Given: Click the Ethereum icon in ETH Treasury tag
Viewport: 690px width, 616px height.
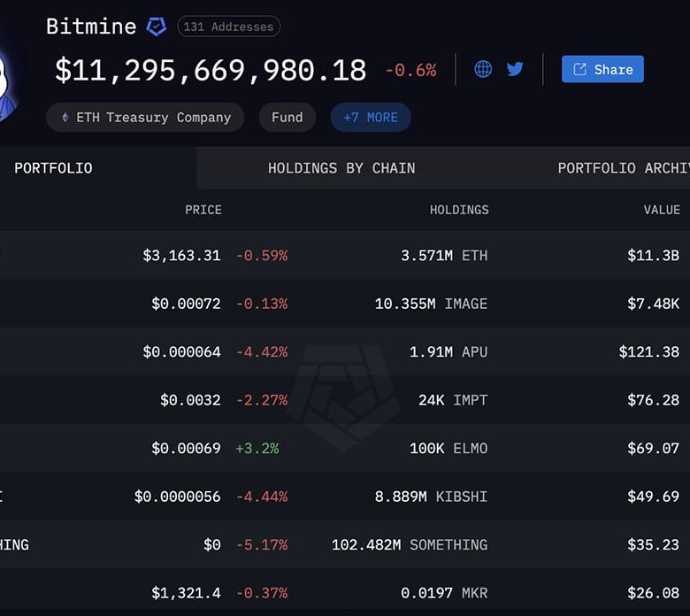Looking at the screenshot, I should pos(65,118).
